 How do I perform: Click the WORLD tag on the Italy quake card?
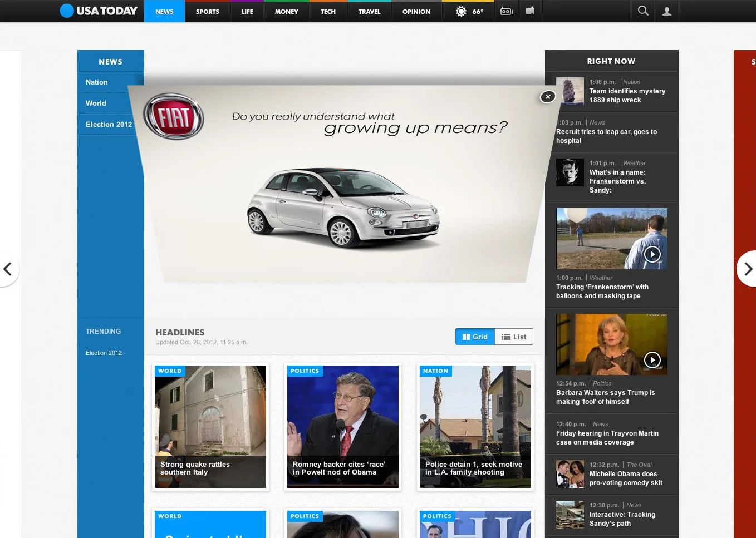tap(170, 371)
